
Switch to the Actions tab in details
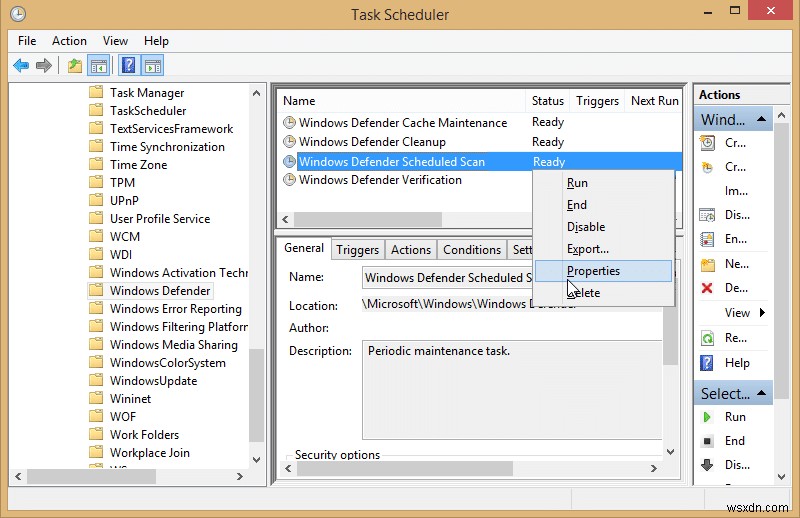tap(411, 250)
